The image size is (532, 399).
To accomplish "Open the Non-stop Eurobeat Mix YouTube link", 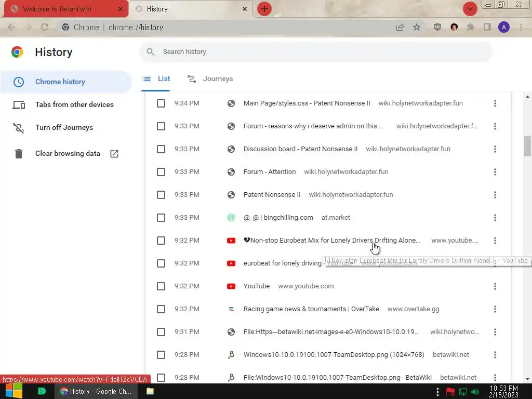I will coord(332,241).
